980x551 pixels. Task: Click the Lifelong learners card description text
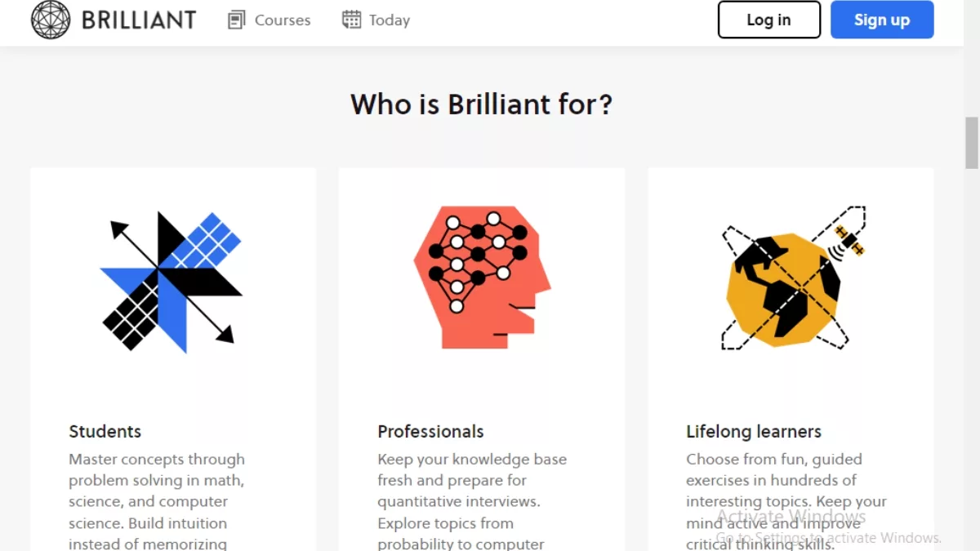[x=786, y=501]
